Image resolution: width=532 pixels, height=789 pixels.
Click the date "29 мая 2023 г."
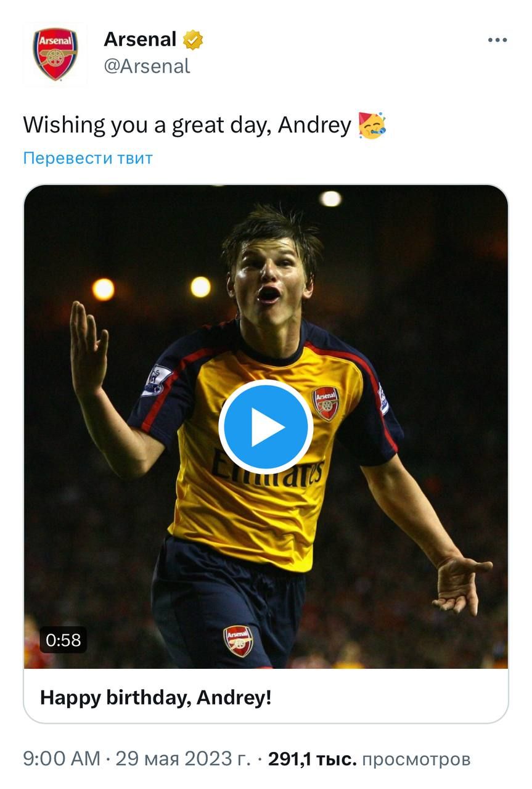pos(183,759)
